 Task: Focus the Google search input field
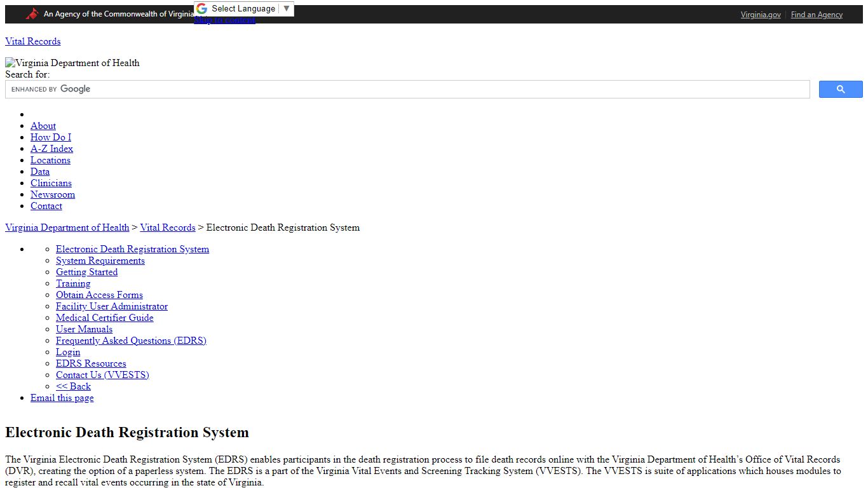407,90
